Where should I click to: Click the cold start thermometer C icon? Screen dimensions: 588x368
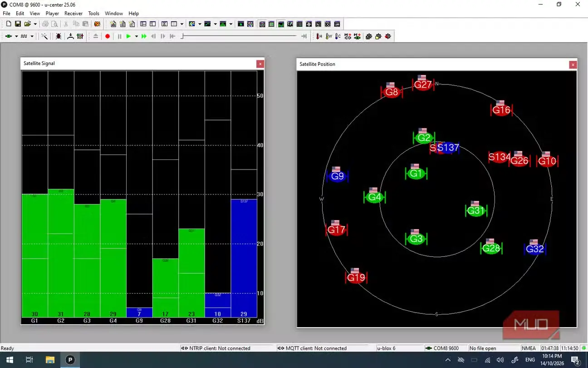pos(338,36)
